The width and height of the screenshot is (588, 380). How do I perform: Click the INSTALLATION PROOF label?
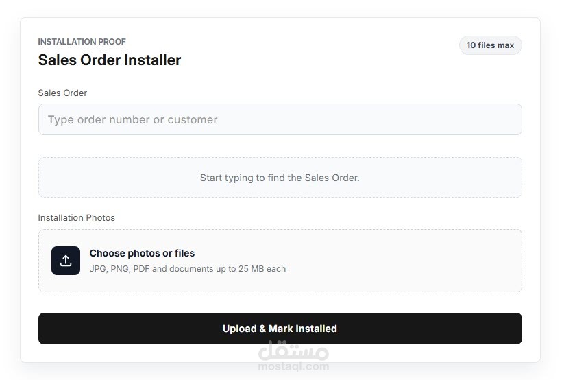[x=82, y=42]
